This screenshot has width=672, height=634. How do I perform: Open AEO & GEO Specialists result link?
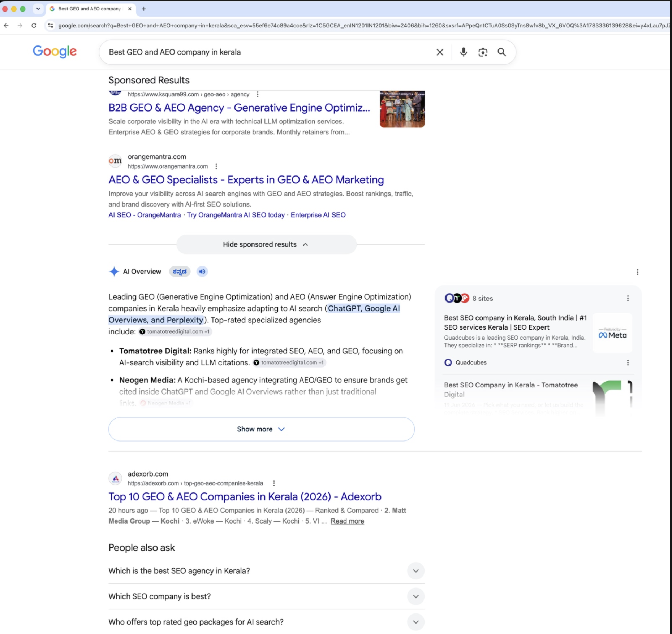pyautogui.click(x=246, y=180)
